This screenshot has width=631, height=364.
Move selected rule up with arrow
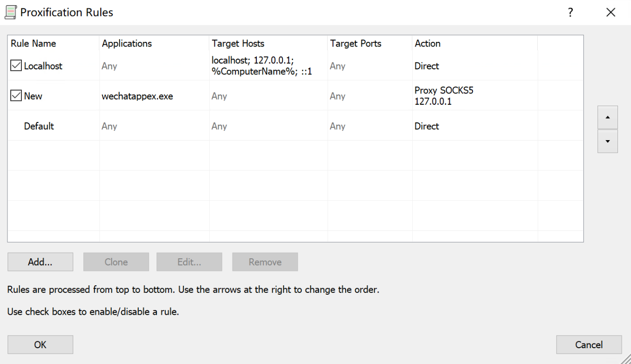[607, 117]
